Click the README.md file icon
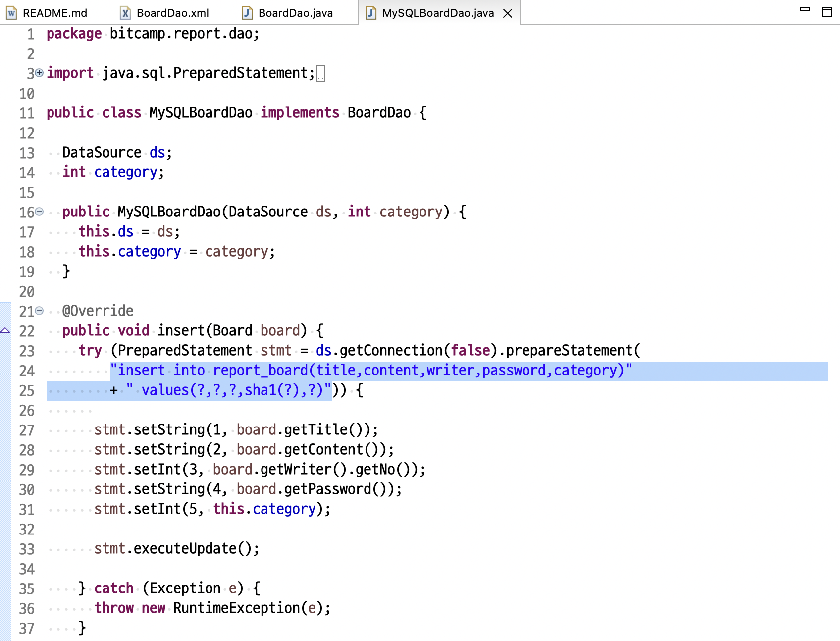This screenshot has width=840, height=641. click(11, 13)
